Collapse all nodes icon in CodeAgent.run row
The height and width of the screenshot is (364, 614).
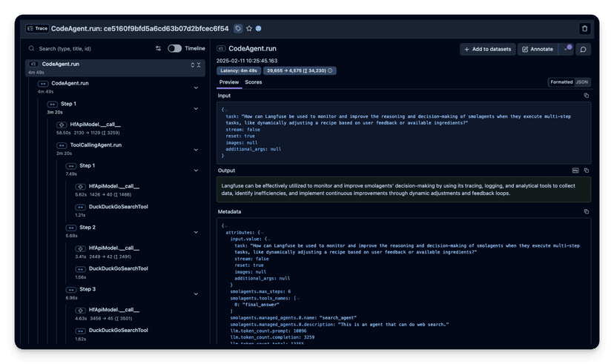[x=199, y=65]
